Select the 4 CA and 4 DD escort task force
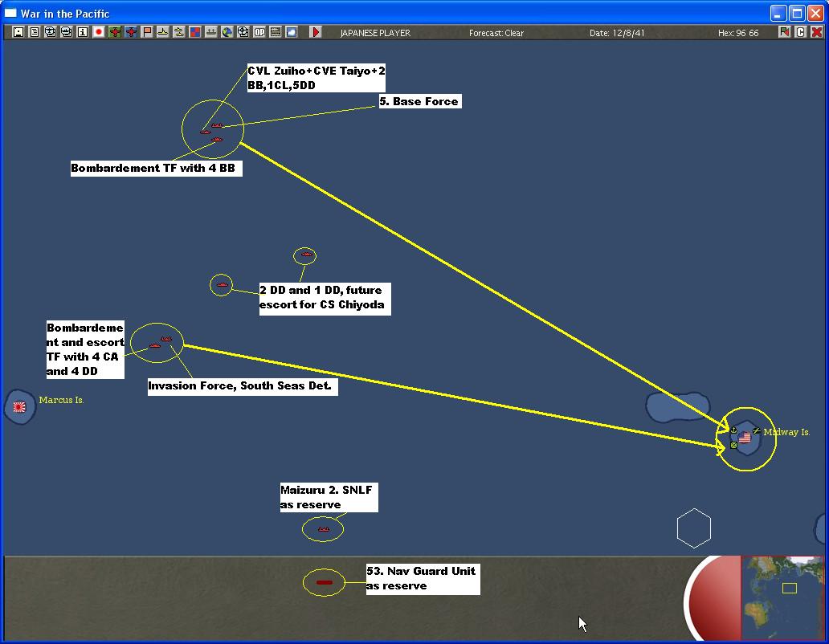 point(154,345)
